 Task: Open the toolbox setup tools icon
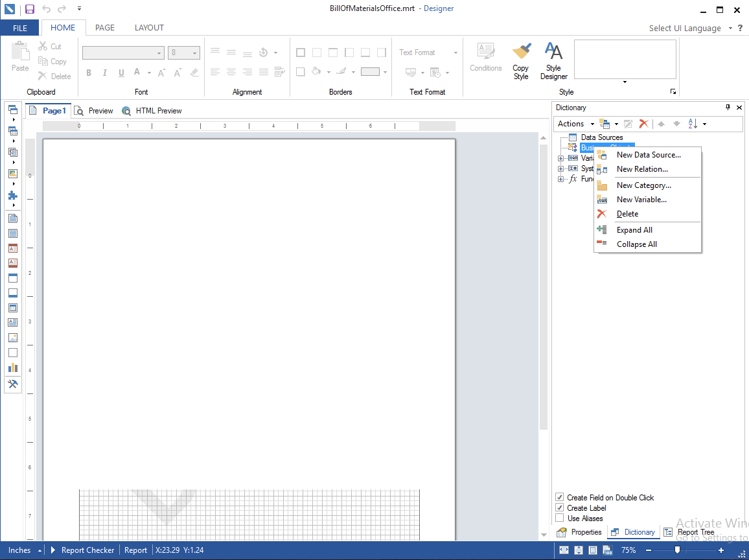(13, 384)
